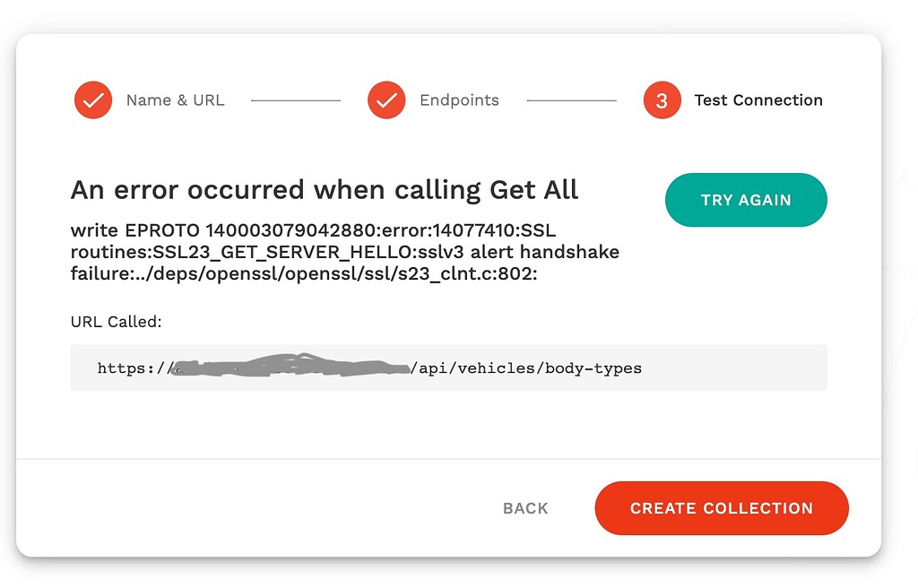Open the Endpoints wizard step

pyautogui.click(x=460, y=100)
